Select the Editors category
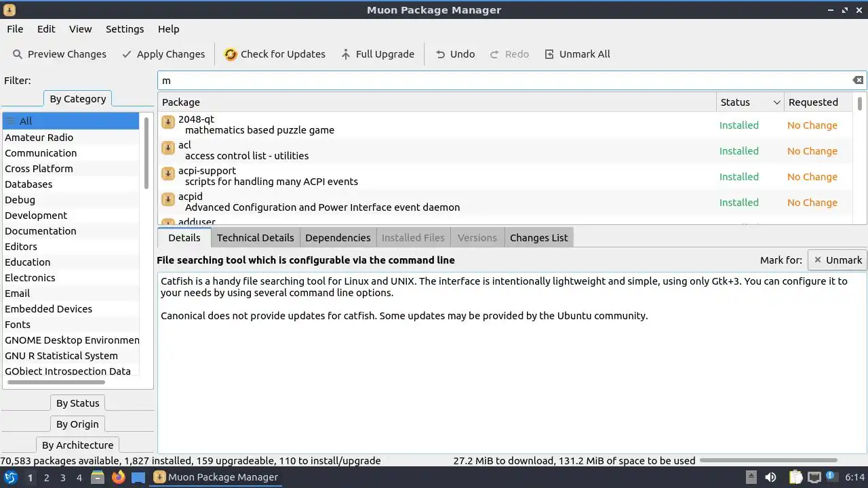Screen dimensions: 868x488 click(x=71, y=247)
